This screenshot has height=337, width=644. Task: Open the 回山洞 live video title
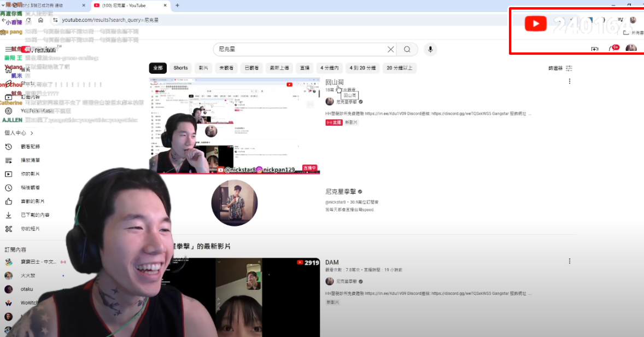pyautogui.click(x=335, y=82)
